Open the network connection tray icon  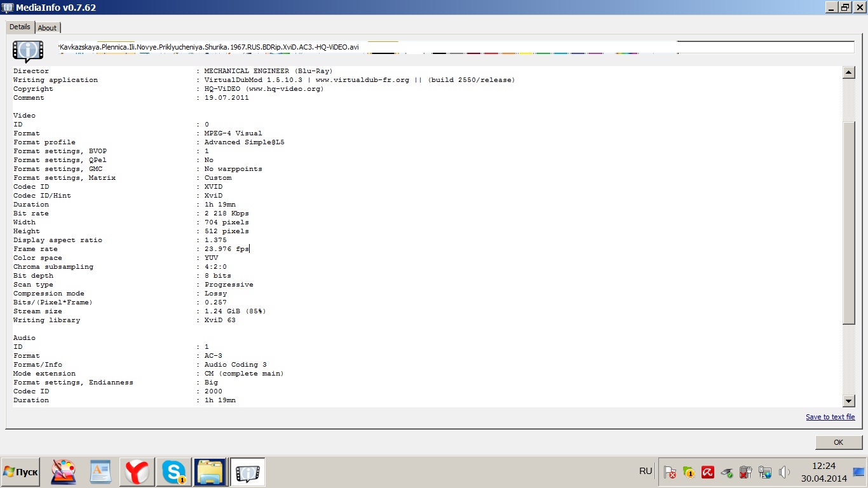click(765, 472)
